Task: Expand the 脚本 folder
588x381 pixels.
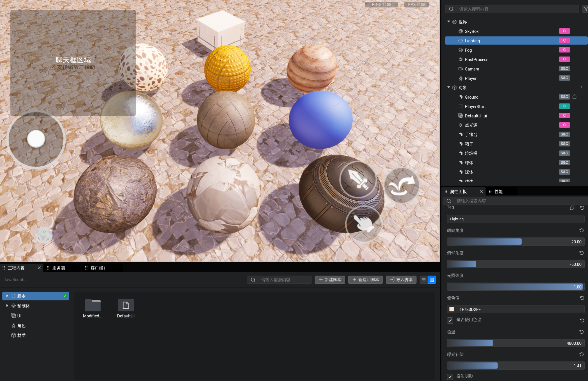Action: pos(7,296)
